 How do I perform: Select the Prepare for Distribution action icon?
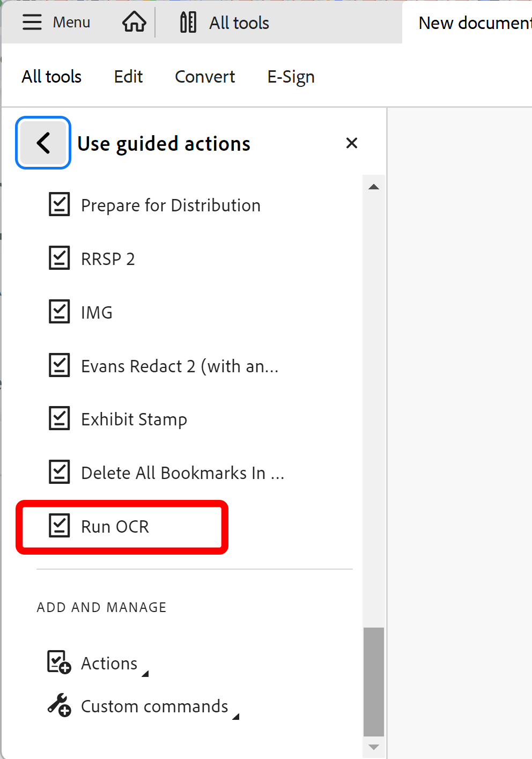[59, 204]
